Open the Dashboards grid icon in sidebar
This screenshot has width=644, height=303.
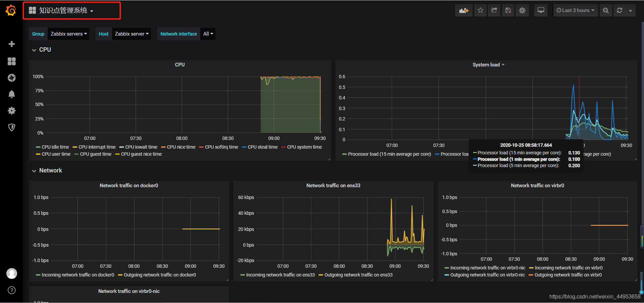(x=12, y=61)
